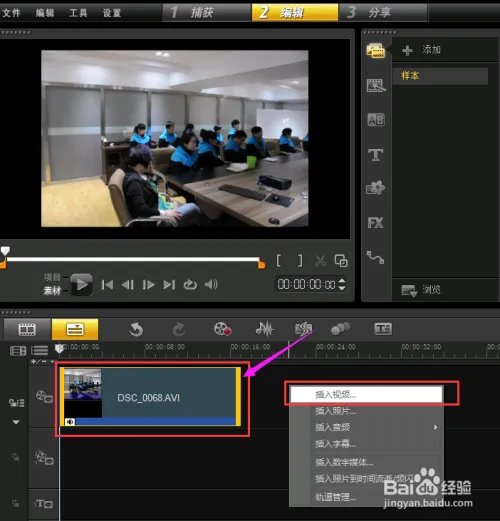Viewport: 500px width, 521px height.
Task: Select the DSC_0068.AVI clip on timeline
Action: pyautogui.click(x=151, y=397)
